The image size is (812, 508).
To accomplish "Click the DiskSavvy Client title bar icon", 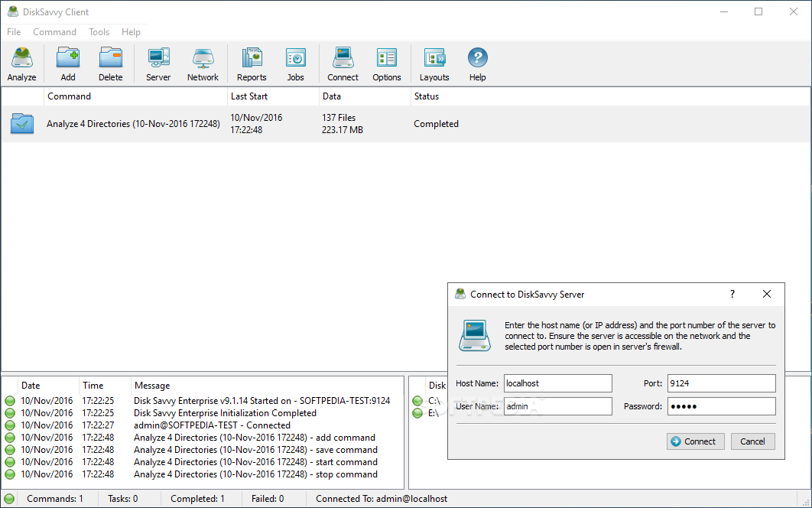I will pyautogui.click(x=12, y=11).
